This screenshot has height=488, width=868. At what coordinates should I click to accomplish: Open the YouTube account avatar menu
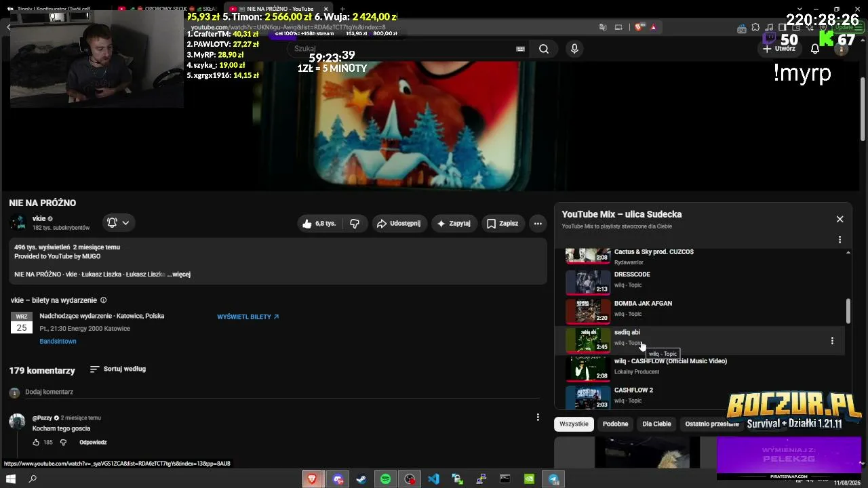coord(842,49)
